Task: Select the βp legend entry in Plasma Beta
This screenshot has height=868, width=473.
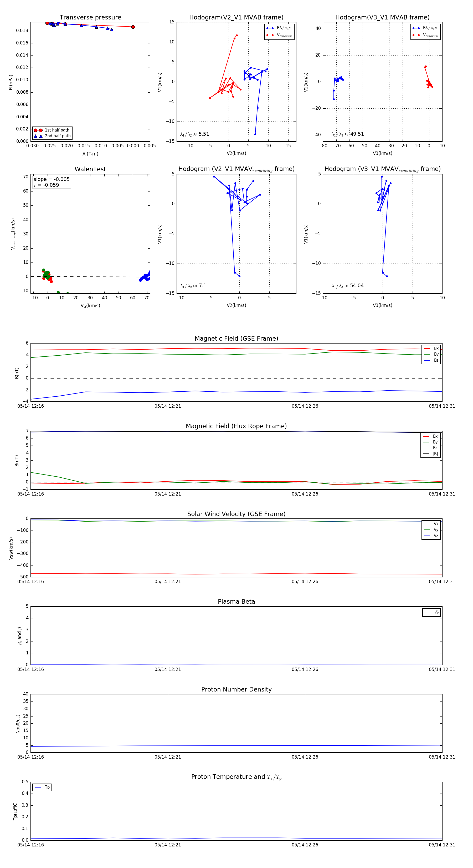Action: [x=431, y=612]
